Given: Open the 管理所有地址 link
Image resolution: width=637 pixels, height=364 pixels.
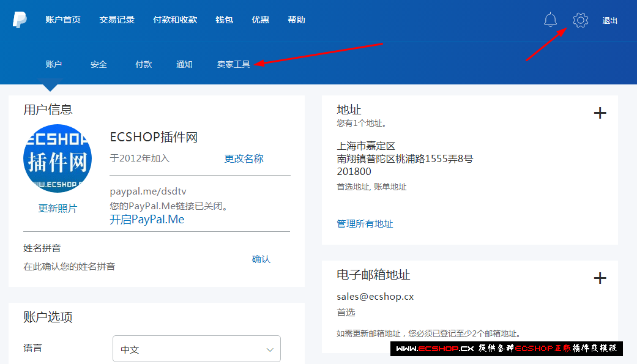Looking at the screenshot, I should [365, 224].
